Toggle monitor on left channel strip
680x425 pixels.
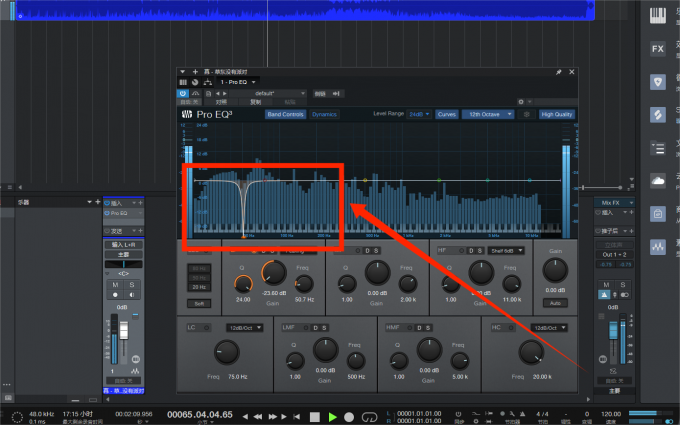[131, 295]
